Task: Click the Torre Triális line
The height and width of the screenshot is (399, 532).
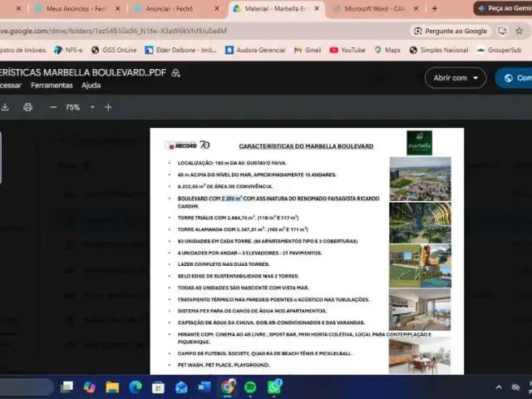Action: (239, 218)
